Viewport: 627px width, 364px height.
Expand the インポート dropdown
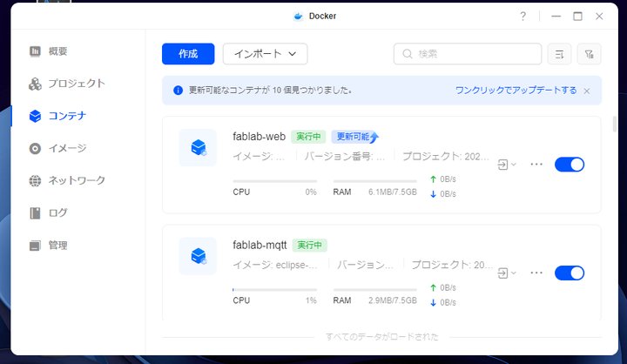(265, 54)
